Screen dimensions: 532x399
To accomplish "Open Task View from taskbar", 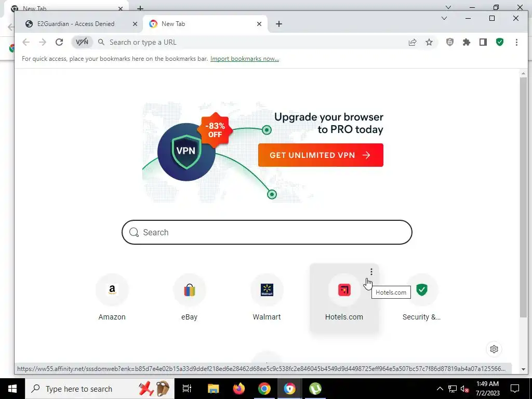I will click(x=187, y=389).
